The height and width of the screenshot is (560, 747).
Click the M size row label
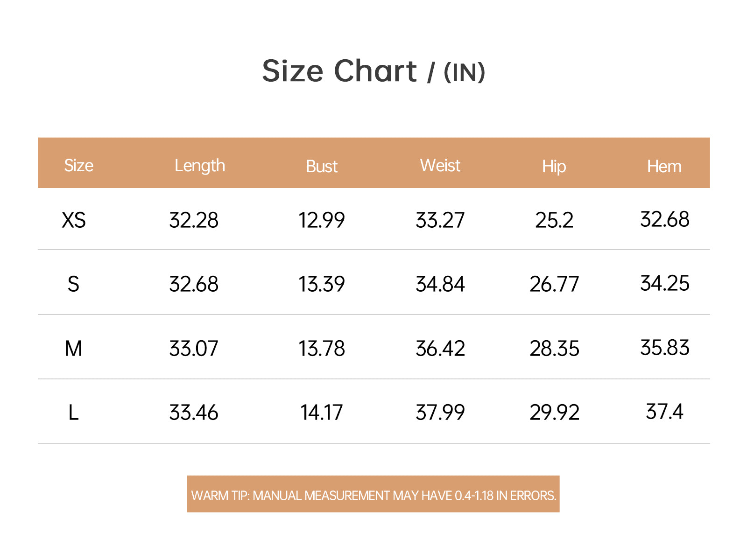tap(73, 349)
